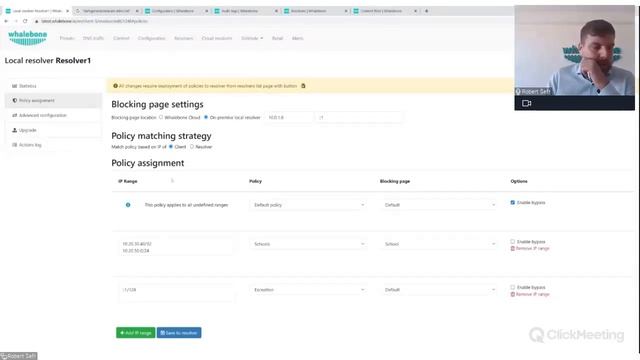Click the padlock icon in address bar
Screen dimensions: 640x360
pos(36,21)
